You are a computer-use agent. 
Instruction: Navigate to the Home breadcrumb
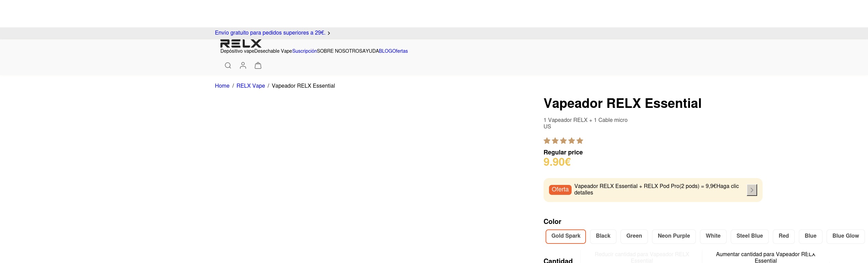(222, 86)
